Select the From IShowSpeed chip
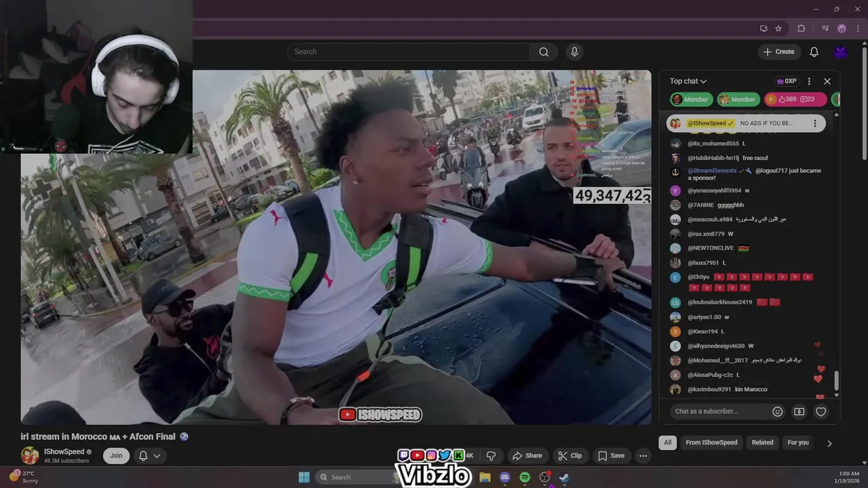This screenshot has width=868, height=488. tap(711, 443)
